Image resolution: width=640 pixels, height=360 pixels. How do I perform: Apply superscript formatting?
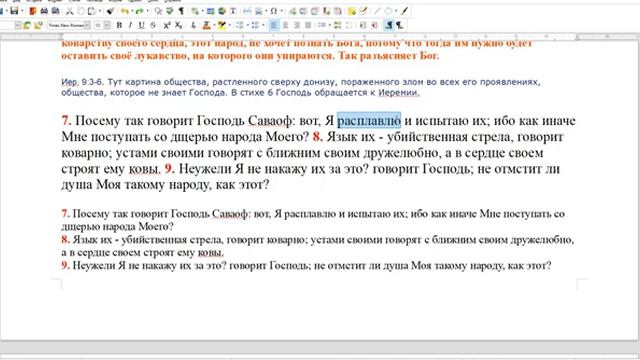tap(167, 25)
